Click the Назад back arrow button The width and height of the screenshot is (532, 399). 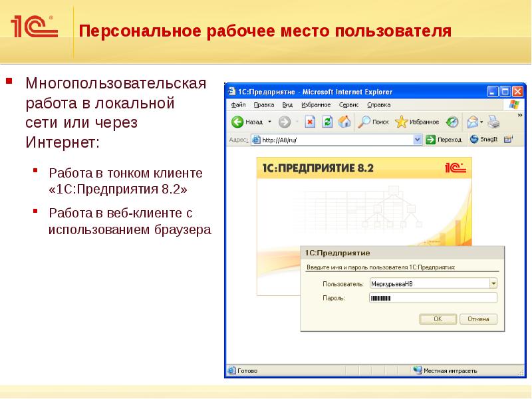click(x=238, y=122)
